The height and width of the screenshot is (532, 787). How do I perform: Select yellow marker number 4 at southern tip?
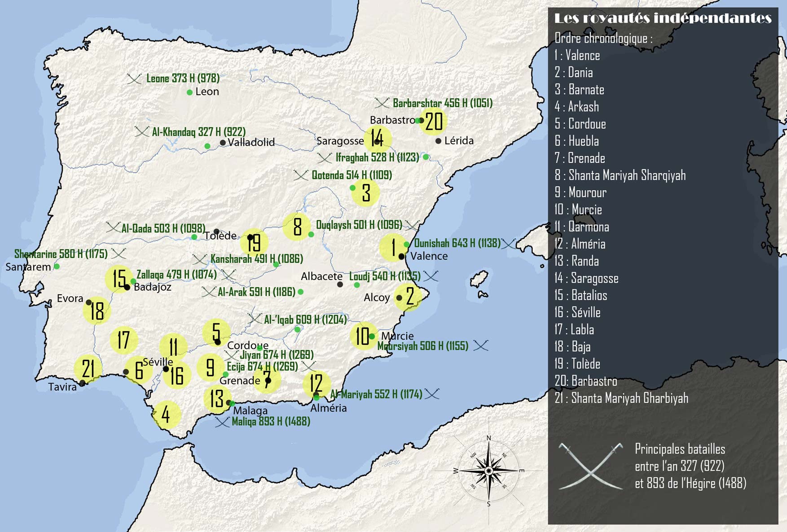click(166, 414)
